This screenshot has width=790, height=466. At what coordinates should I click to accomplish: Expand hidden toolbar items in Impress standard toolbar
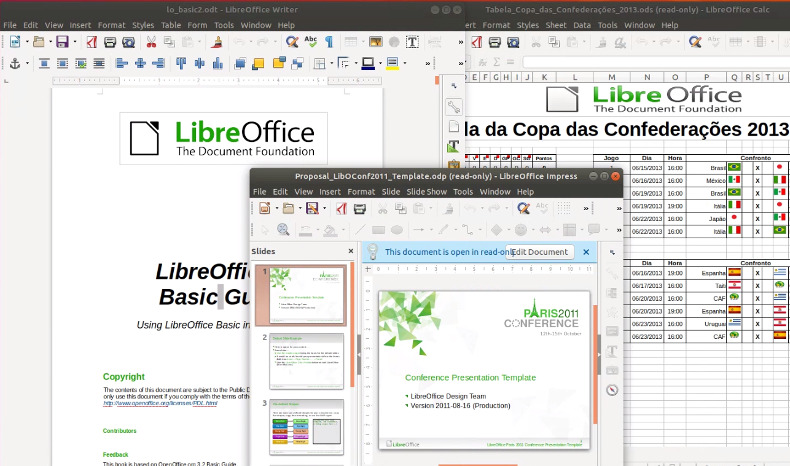pyautogui.click(x=586, y=208)
